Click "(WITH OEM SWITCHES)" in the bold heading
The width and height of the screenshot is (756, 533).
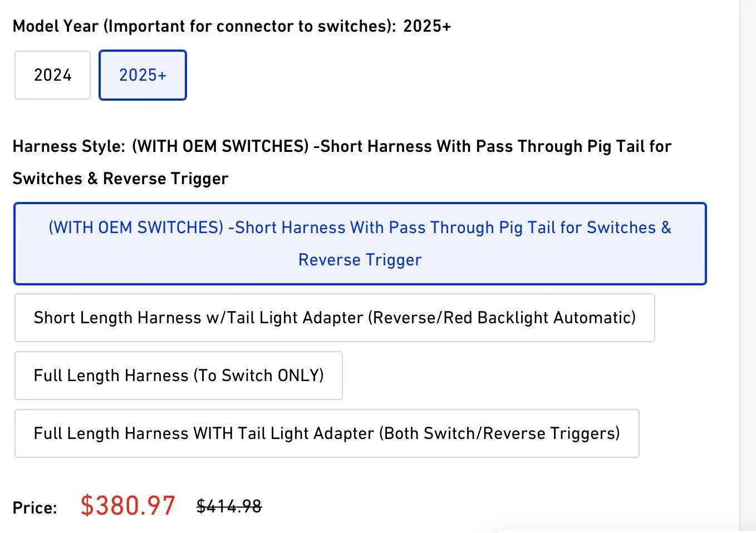coord(220,146)
